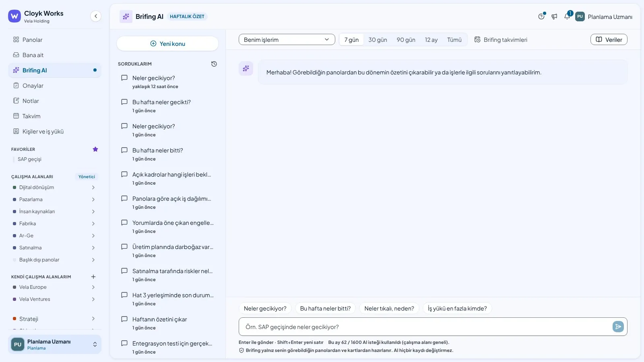Screen dimensions: 644x362
Task: Start a new topic with Yeni konu
Action: click(167, 43)
